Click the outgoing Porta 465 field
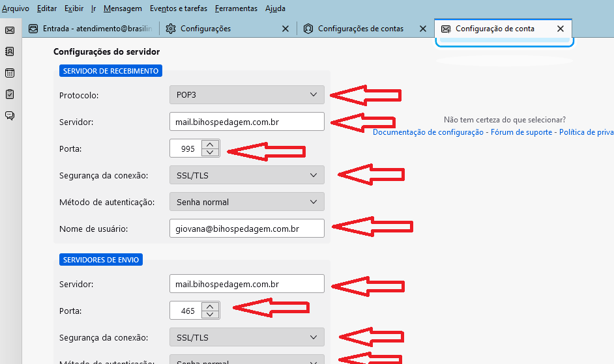 186,311
